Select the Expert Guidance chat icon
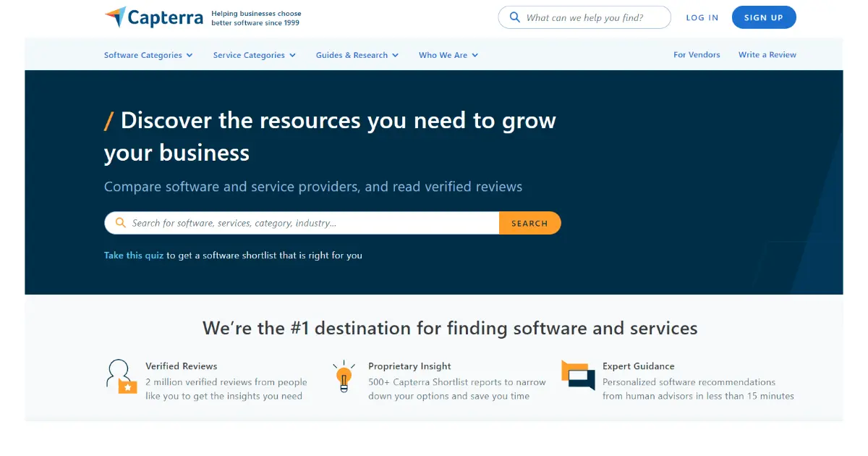The height and width of the screenshot is (456, 868). click(x=578, y=375)
